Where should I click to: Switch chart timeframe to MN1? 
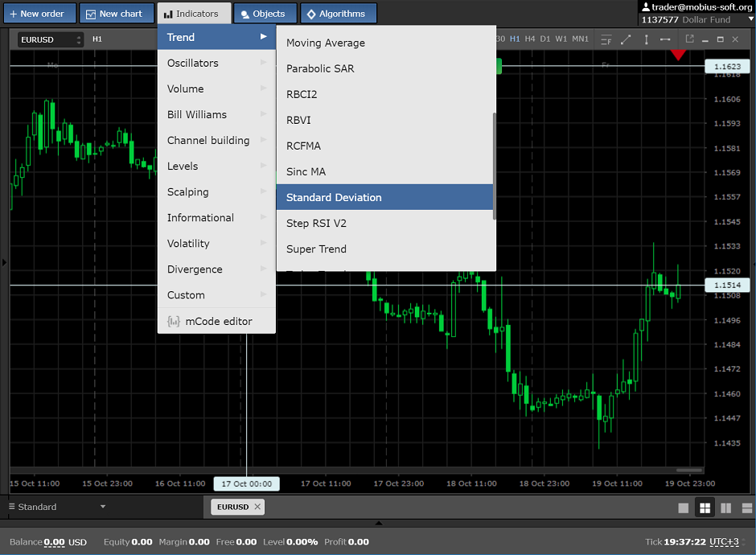tap(580, 39)
